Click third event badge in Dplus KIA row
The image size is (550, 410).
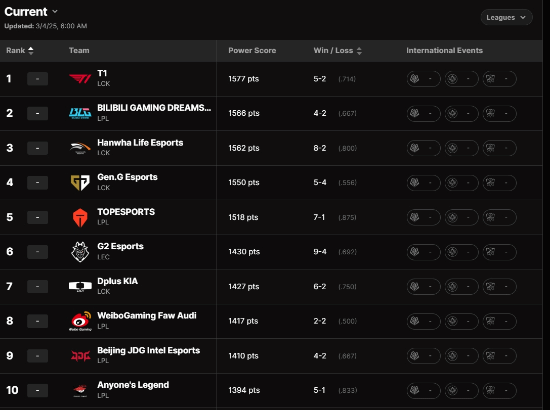pos(499,287)
